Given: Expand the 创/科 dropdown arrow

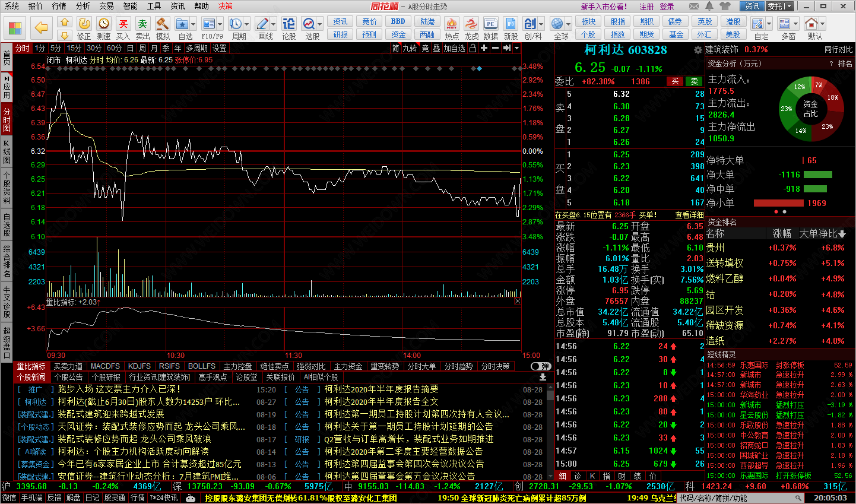Looking at the screenshot, I should [540, 24].
